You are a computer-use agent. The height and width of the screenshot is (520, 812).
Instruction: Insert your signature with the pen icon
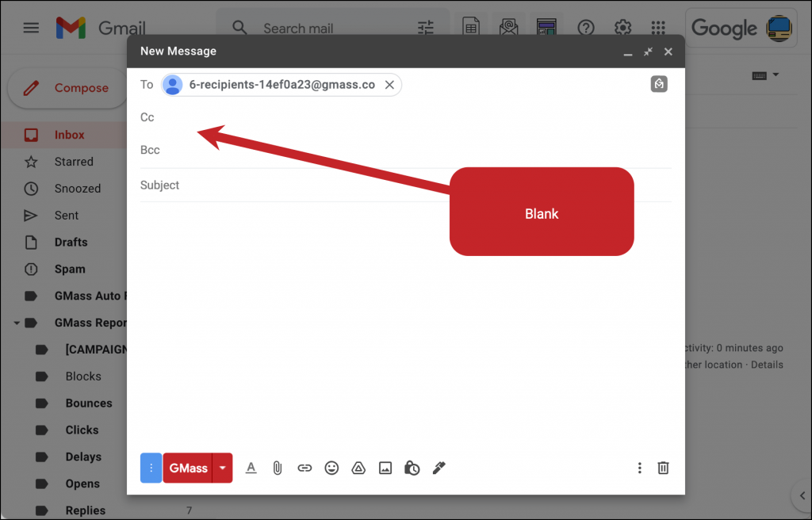pos(439,468)
